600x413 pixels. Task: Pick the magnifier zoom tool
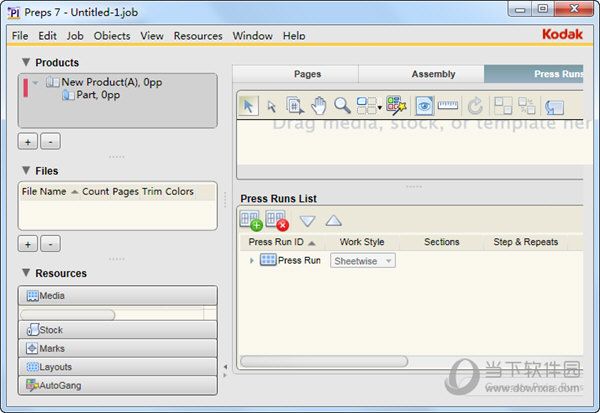pos(342,105)
